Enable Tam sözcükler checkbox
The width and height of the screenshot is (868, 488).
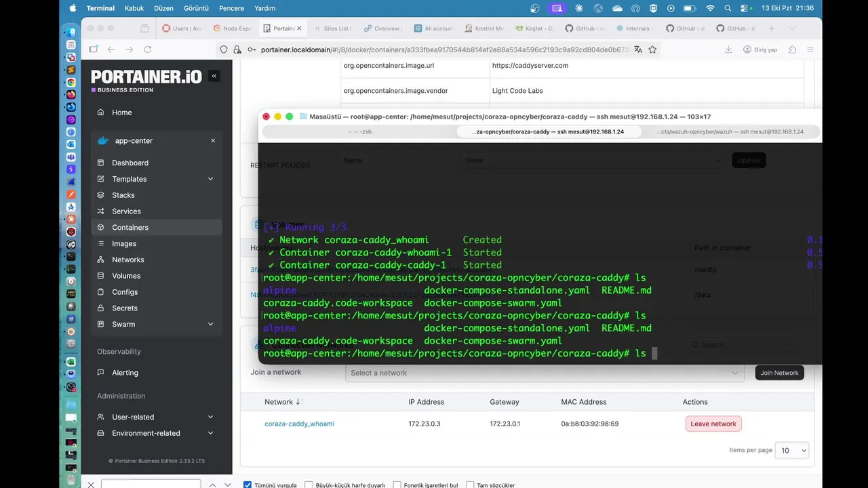471,485
